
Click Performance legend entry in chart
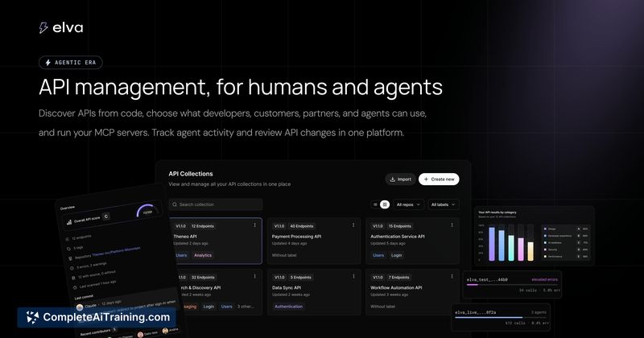pyautogui.click(x=566, y=256)
